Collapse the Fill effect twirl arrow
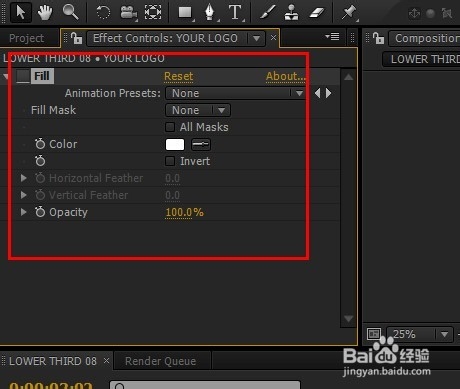This screenshot has width=460, height=389. [x=6, y=77]
